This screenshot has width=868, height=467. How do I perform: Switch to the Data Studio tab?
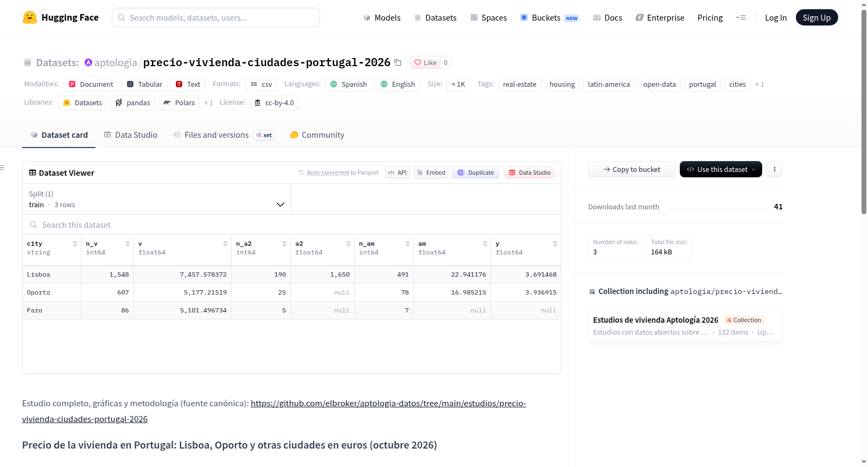(x=131, y=135)
